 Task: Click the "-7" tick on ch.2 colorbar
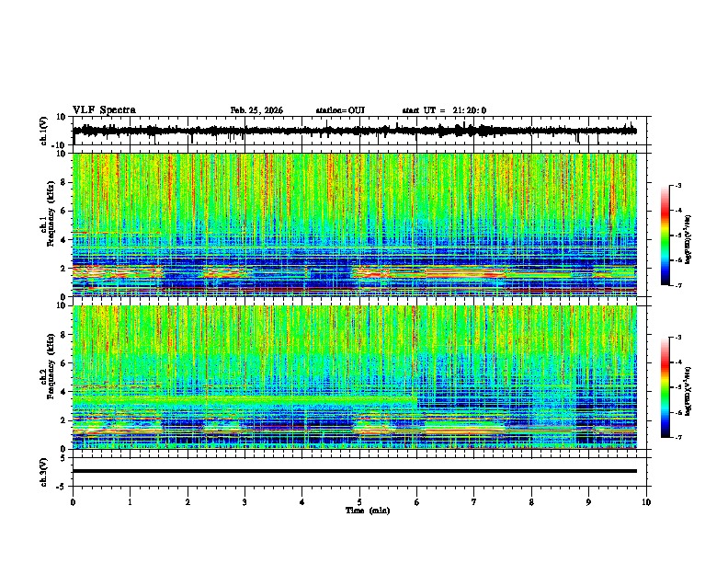[677, 437]
